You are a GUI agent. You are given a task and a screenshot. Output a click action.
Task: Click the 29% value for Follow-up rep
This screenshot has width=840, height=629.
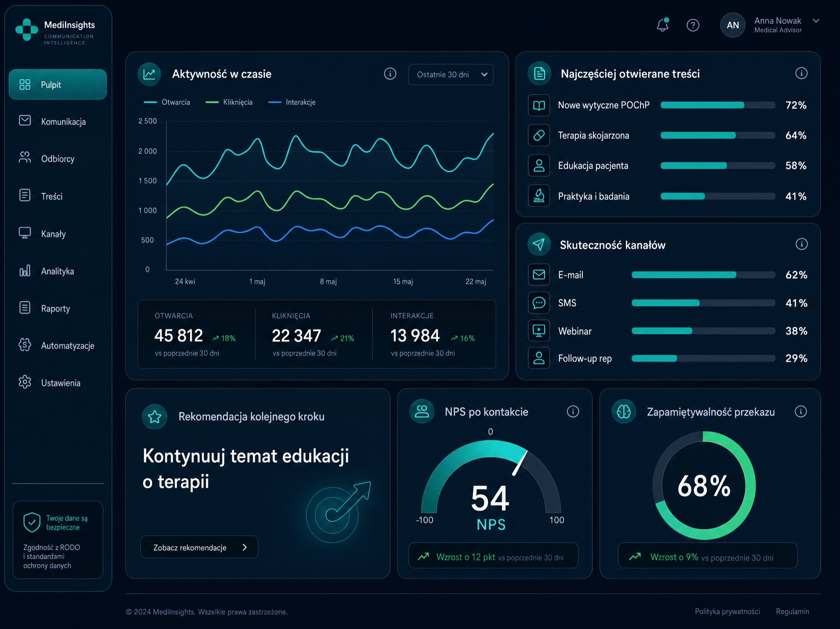[x=796, y=358]
